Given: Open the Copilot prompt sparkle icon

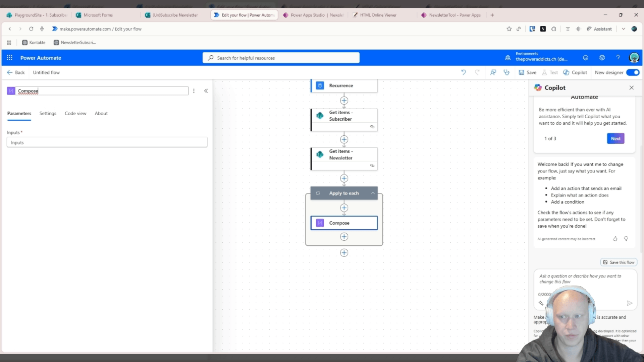Looking at the screenshot, I should (x=541, y=303).
